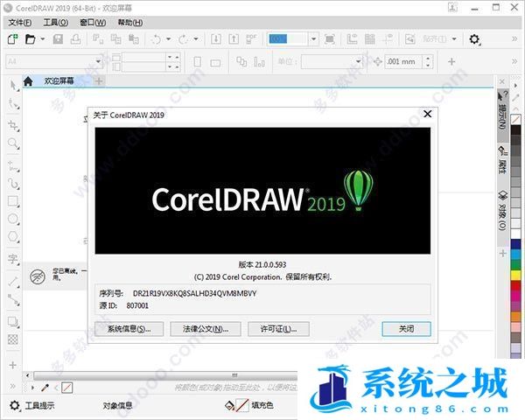Select the Text tool
Viewport: 525px width, 420px height.
coord(13,259)
